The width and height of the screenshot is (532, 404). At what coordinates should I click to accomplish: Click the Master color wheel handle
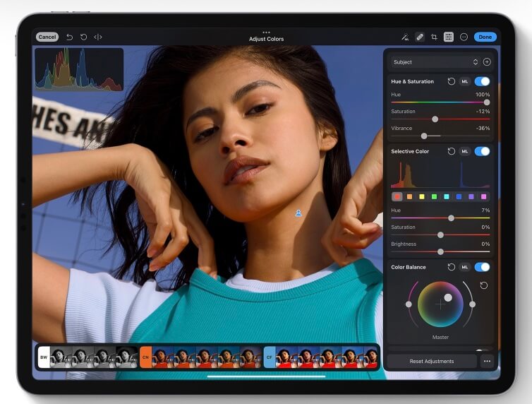pyautogui.click(x=448, y=298)
